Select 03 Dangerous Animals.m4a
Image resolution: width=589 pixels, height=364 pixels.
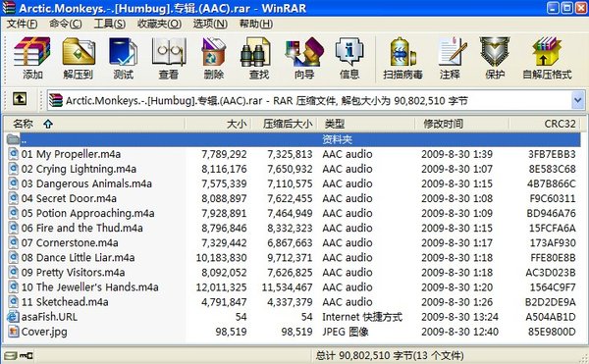(x=86, y=183)
